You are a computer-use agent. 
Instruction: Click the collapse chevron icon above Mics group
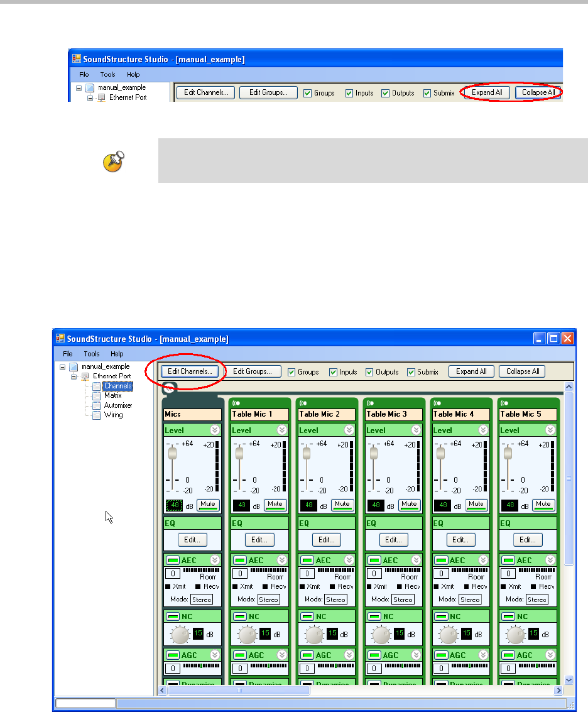170,389
